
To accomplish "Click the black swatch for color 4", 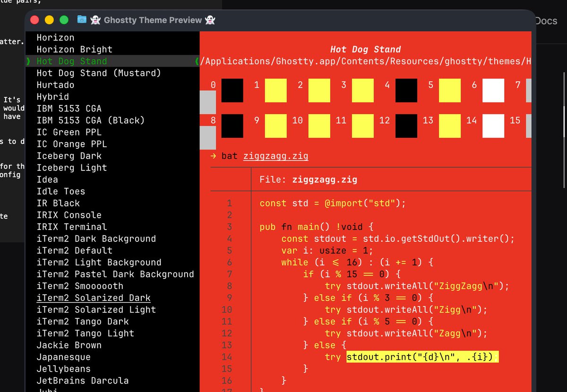I will [x=406, y=91].
